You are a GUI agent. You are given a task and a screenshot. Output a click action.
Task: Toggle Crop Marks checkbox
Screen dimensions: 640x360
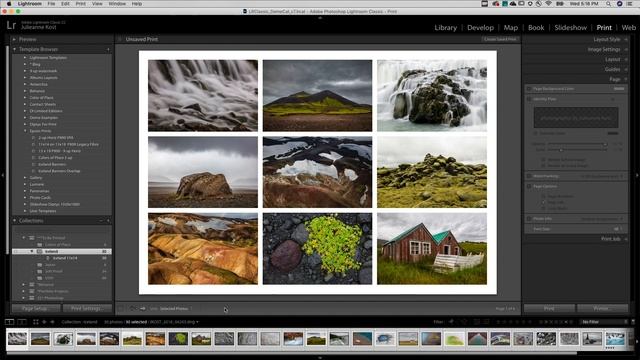pyautogui.click(x=543, y=208)
